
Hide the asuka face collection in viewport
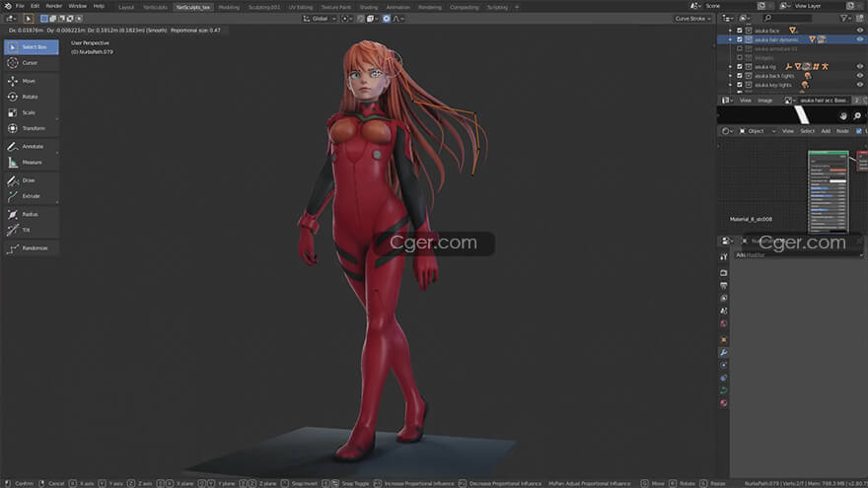click(x=860, y=31)
